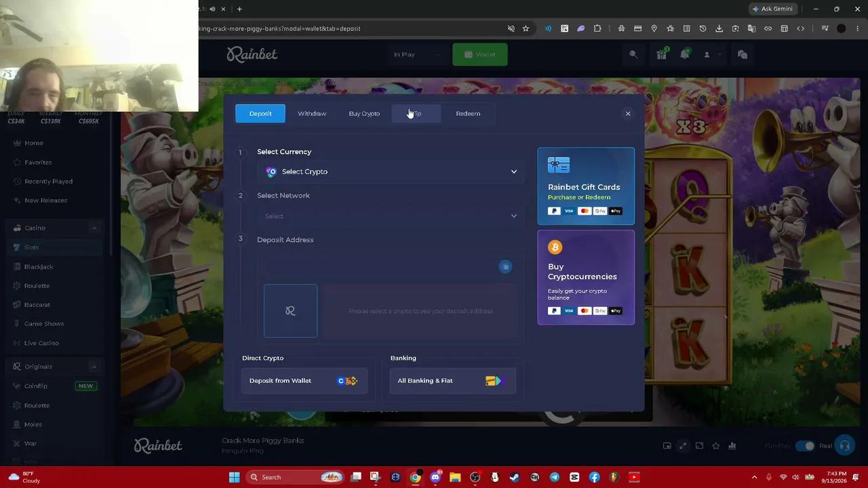The width and height of the screenshot is (868, 488).
Task: Favorite the game with the star icon
Action: coord(715,445)
